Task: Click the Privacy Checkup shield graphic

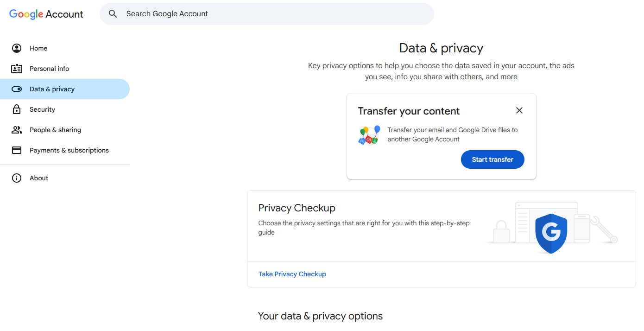Action: pyautogui.click(x=551, y=233)
